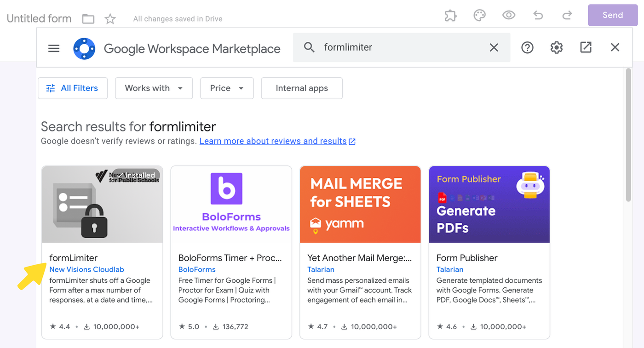Screen dimensions: 644x348
Task: Click the formLimiter Installed badge
Action: [136, 175]
